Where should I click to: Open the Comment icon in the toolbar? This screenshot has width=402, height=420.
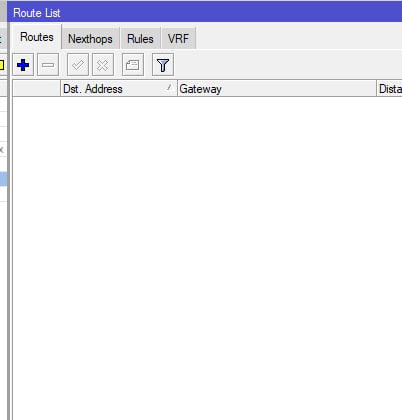coord(133,65)
